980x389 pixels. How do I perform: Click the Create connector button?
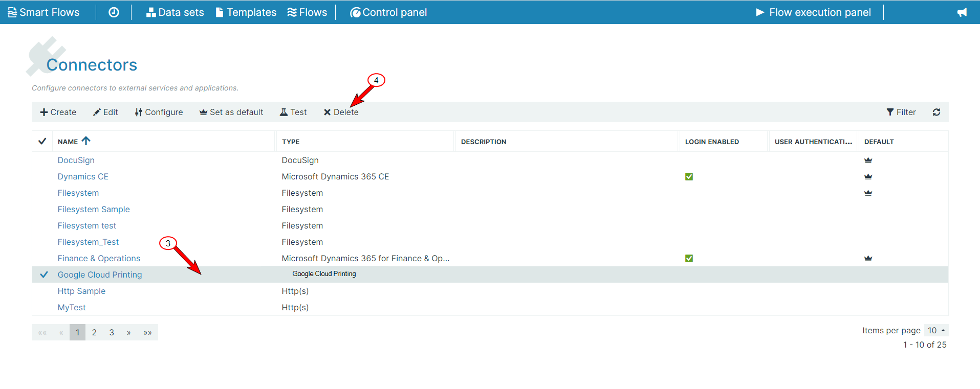point(58,112)
